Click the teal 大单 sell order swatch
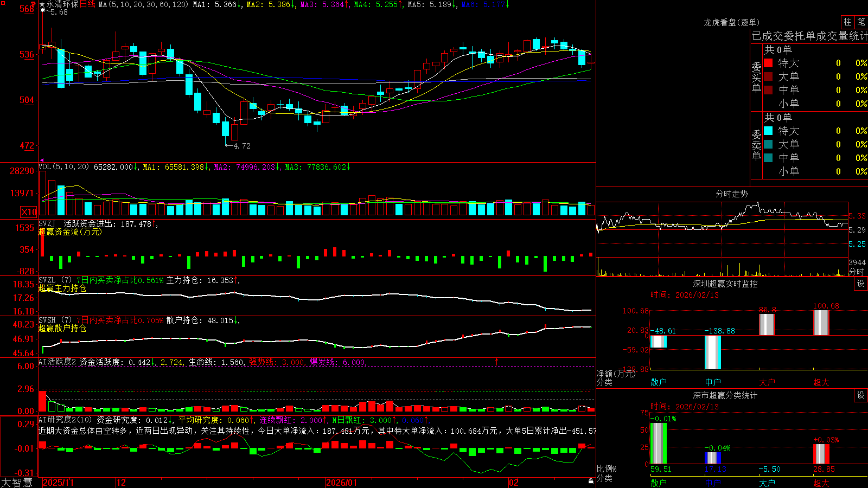Viewport: 868px width, 488px height. (768, 144)
